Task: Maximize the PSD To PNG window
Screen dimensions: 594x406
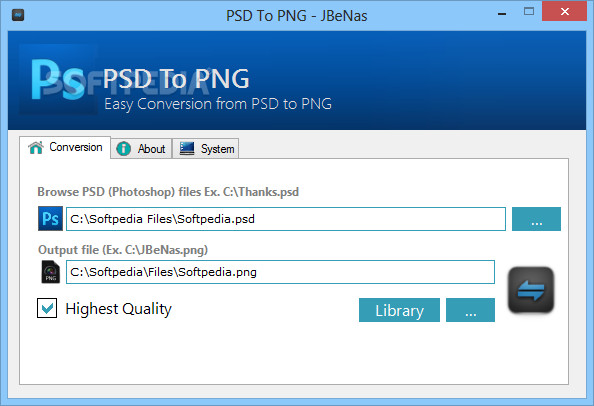Action: click(x=529, y=12)
